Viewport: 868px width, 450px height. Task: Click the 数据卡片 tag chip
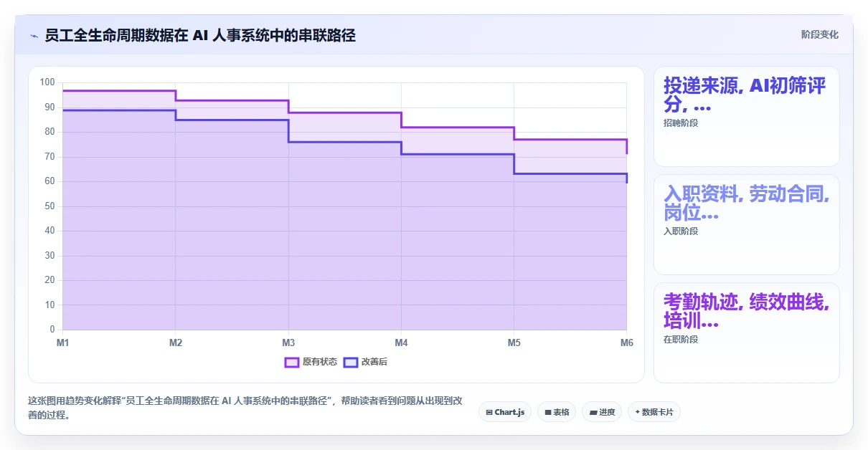point(654,412)
